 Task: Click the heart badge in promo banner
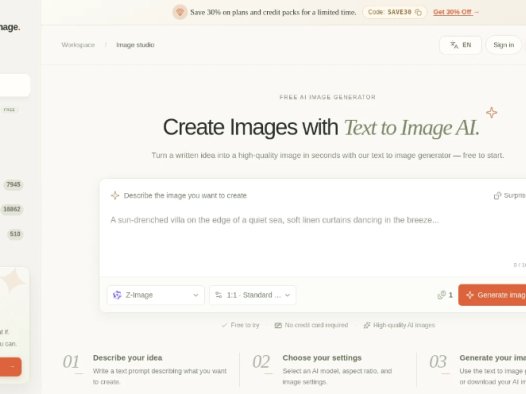tap(180, 12)
